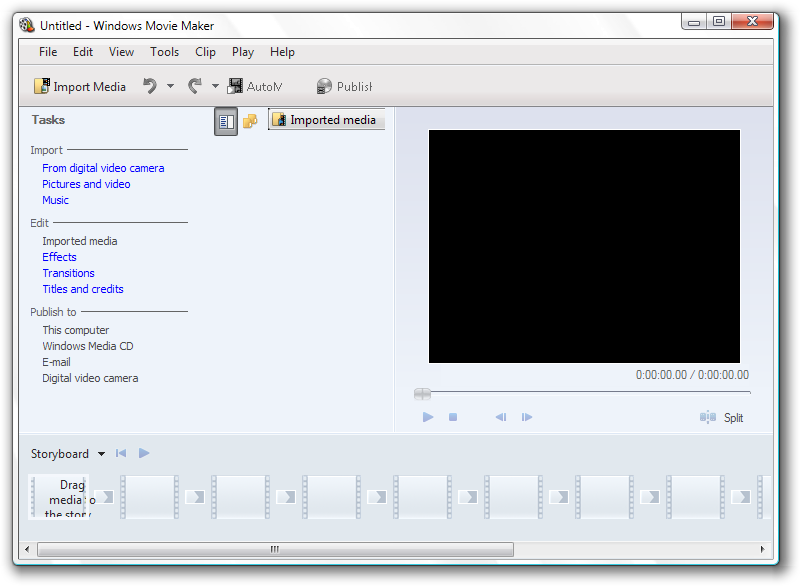
Task: Open the Titles and credits link
Action: coord(83,289)
